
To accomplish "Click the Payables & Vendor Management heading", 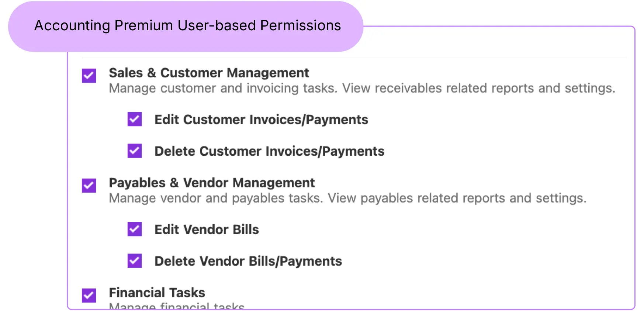I will click(x=212, y=183).
